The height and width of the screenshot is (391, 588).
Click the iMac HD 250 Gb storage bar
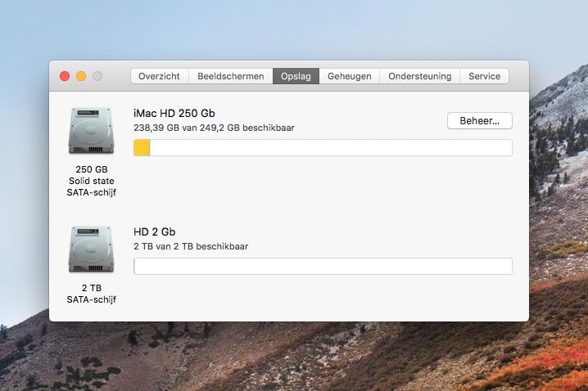(323, 147)
